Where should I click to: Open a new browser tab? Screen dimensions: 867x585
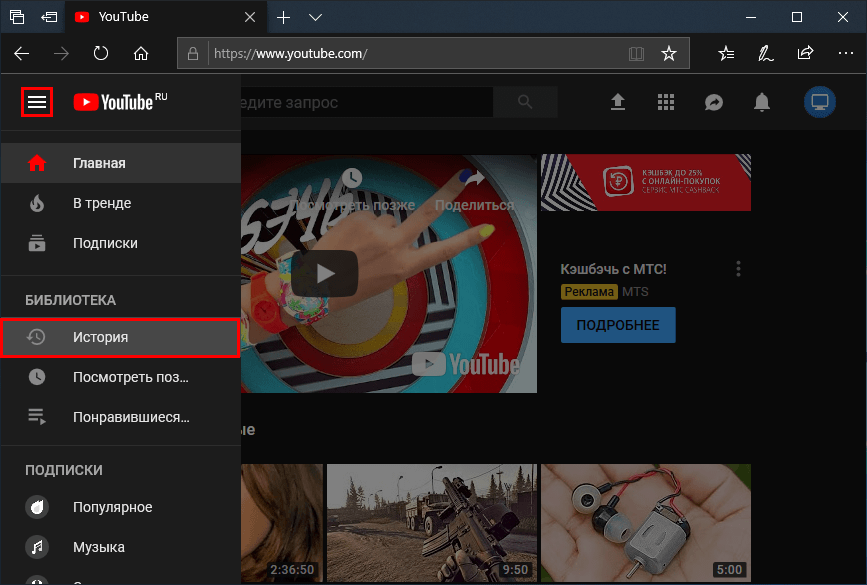283,17
